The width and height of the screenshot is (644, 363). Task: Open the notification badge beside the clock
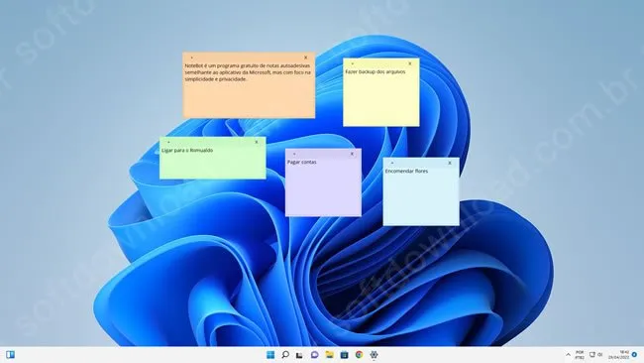pyautogui.click(x=634, y=355)
